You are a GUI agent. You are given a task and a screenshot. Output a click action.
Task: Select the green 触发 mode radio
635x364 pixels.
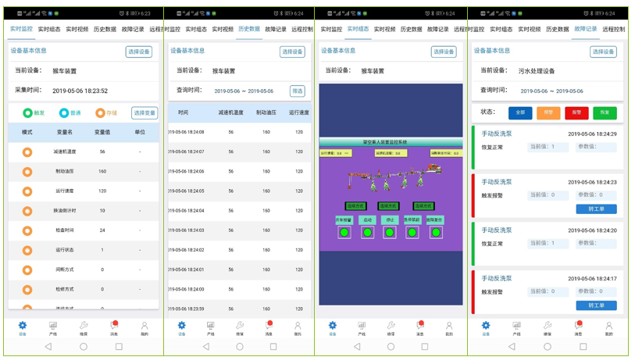coord(28,113)
